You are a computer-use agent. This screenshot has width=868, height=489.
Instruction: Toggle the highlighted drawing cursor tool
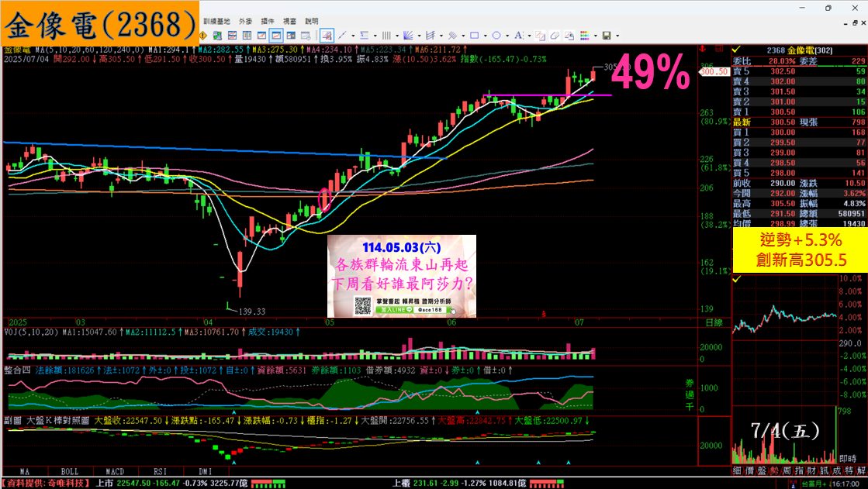[x=327, y=36]
